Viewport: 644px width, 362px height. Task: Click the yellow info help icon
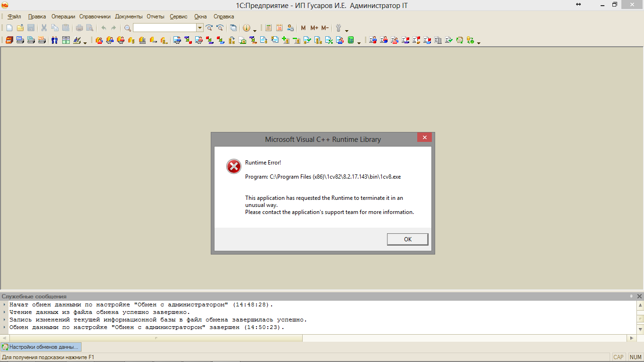pyautogui.click(x=246, y=28)
